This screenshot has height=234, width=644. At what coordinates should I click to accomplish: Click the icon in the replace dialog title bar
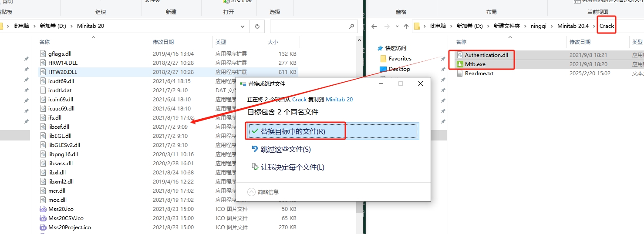click(243, 84)
